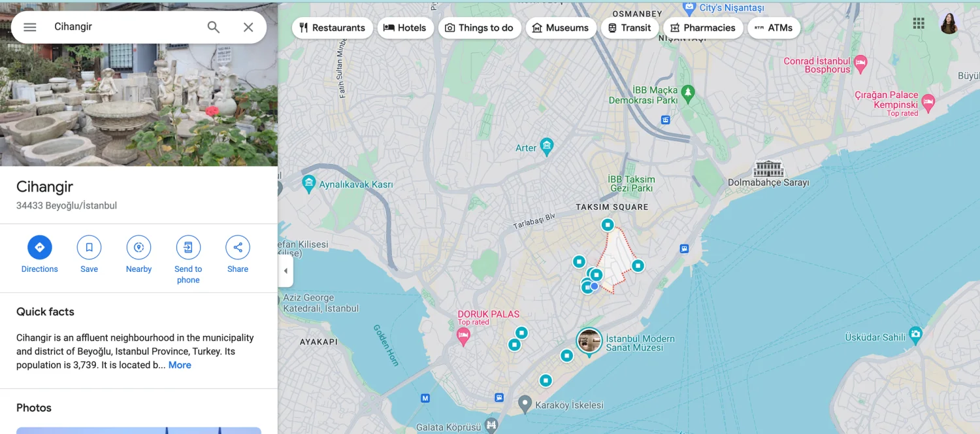Show ATMs on the map

tap(774, 27)
